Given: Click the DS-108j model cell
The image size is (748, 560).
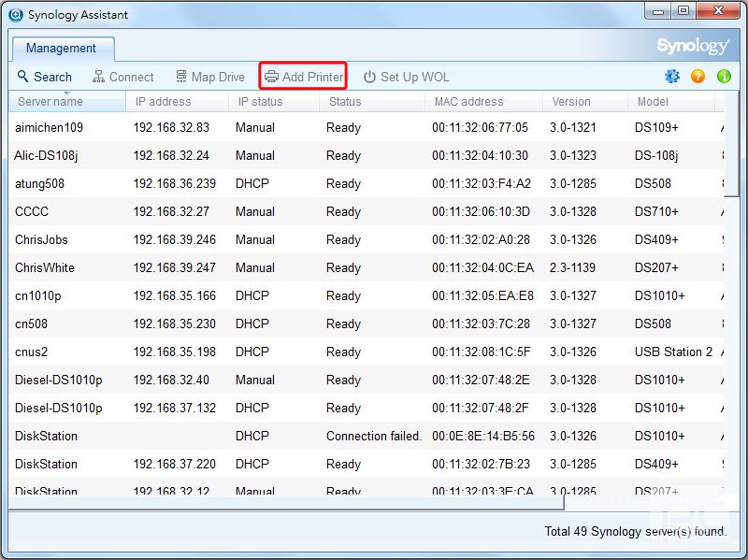Looking at the screenshot, I should pyautogui.click(x=656, y=155).
